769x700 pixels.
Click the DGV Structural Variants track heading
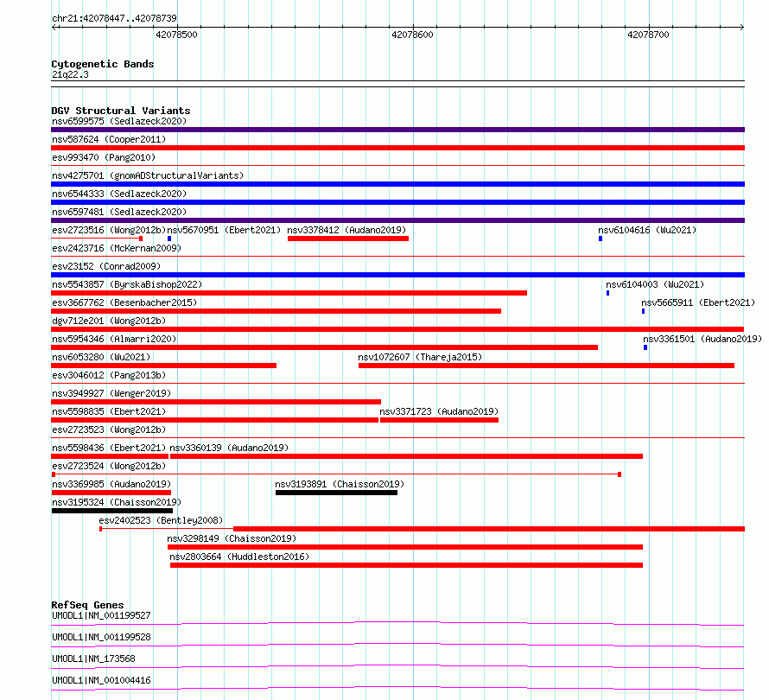coord(121,111)
